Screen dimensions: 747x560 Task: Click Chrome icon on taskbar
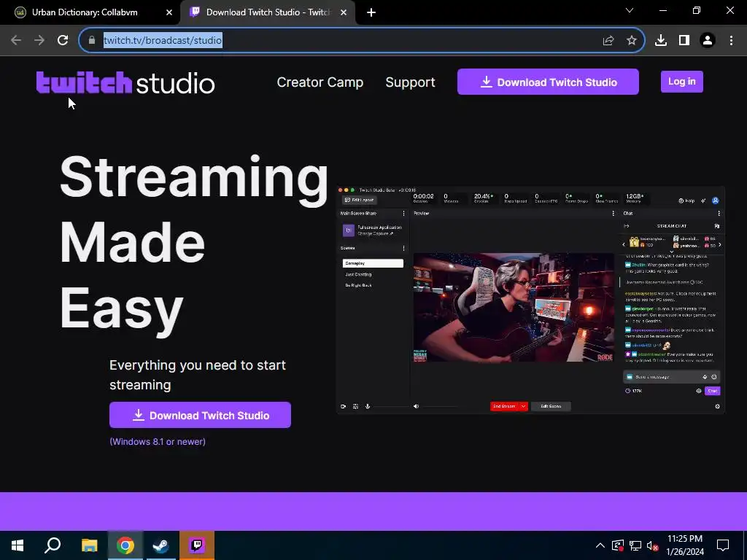[x=125, y=545]
